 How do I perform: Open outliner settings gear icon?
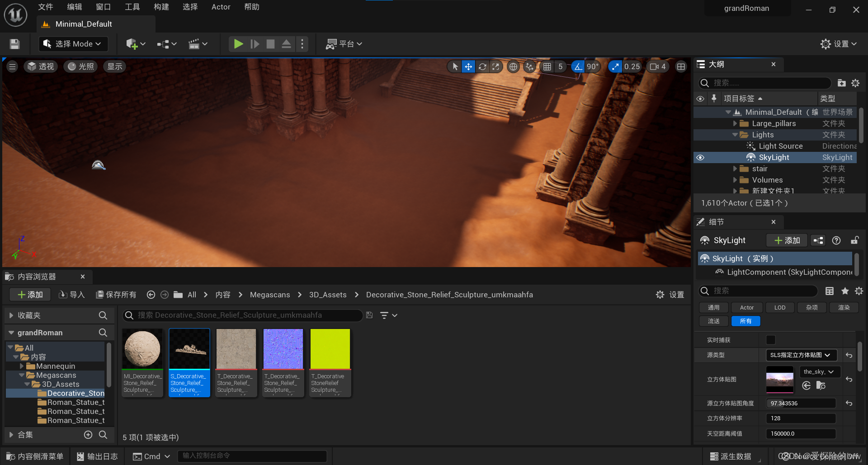pos(855,83)
